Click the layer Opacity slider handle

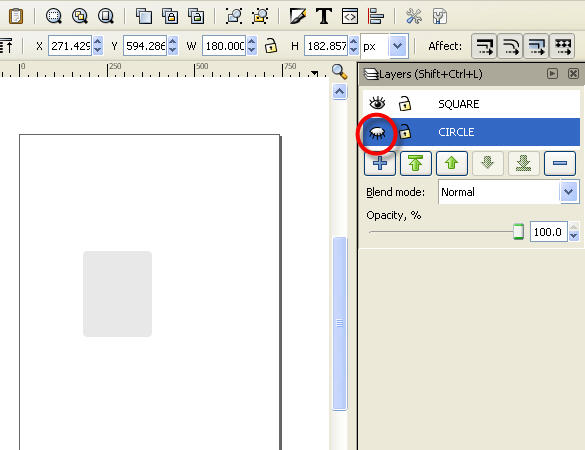click(x=518, y=232)
